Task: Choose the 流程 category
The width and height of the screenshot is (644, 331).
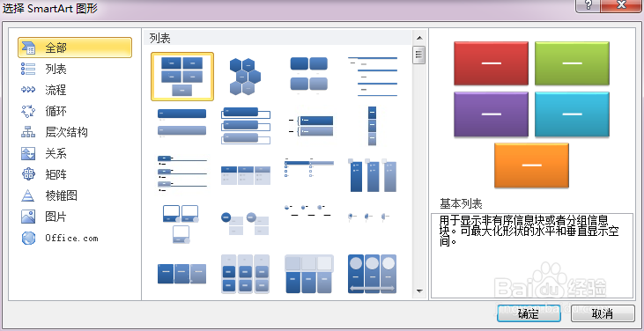Action: click(56, 90)
